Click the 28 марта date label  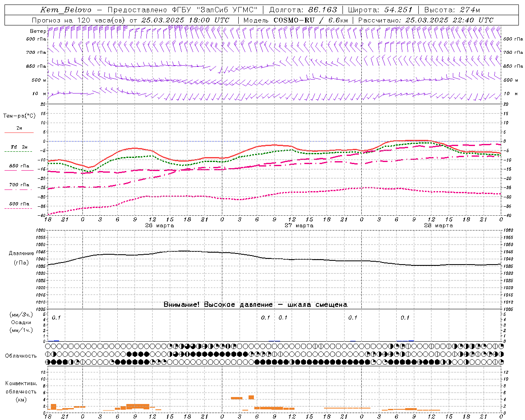438,226
